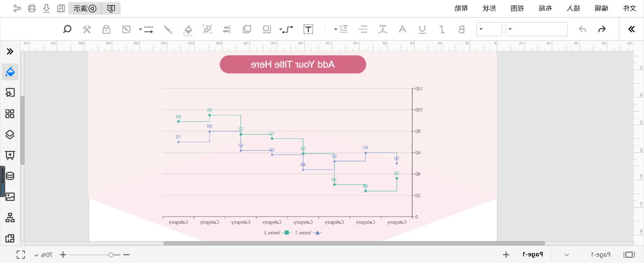This screenshot has width=644, height=263.
Task: Open the 插入 menu
Action: (x=573, y=8)
